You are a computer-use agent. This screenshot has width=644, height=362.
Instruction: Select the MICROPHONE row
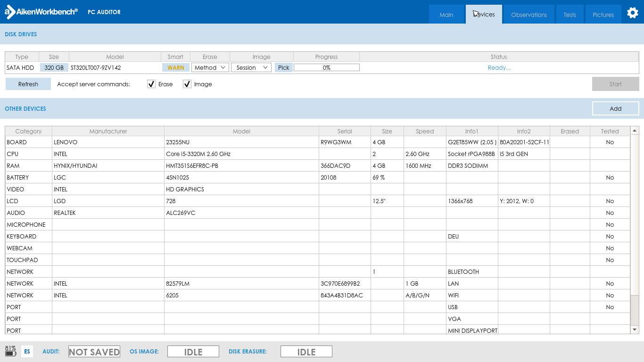[317, 224]
